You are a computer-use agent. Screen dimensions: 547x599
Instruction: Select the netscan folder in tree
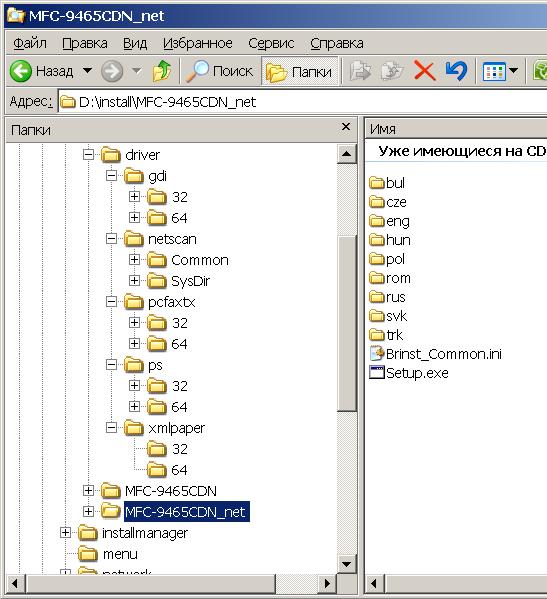172,239
